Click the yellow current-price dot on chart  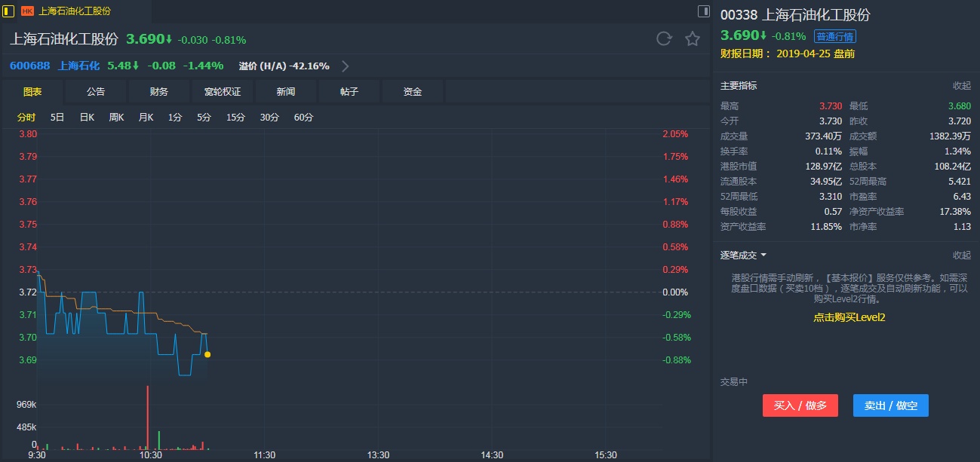click(x=207, y=354)
